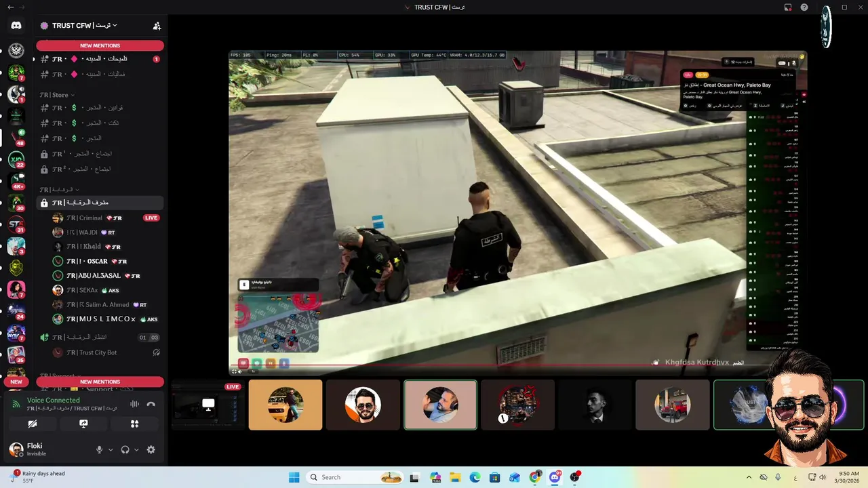Click the LIVE badge beside Criminal
The height and width of the screenshot is (488, 868).
tap(151, 218)
